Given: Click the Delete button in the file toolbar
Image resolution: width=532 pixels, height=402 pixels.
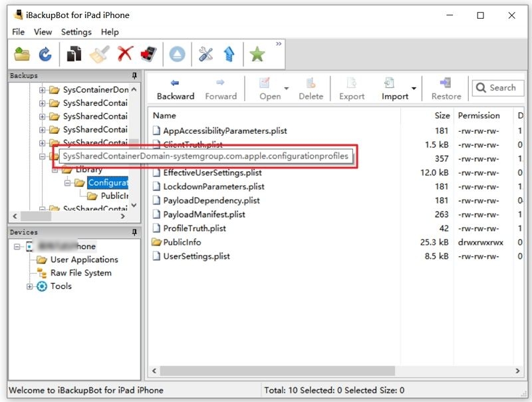Looking at the screenshot, I should 311,87.
